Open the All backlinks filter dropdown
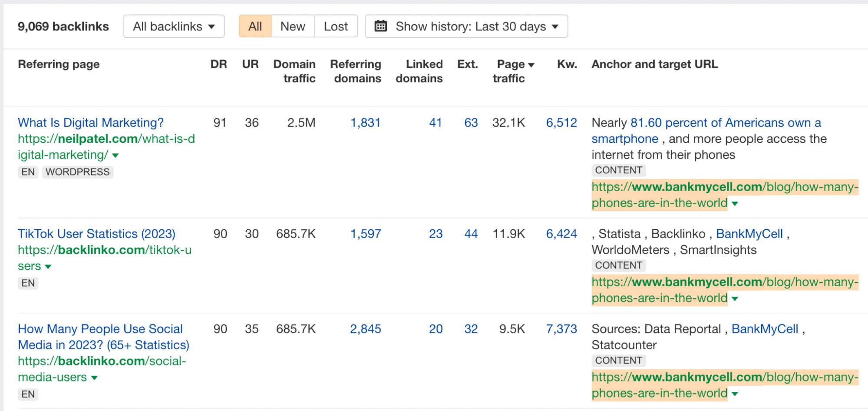This screenshot has height=411, width=868. click(x=173, y=26)
